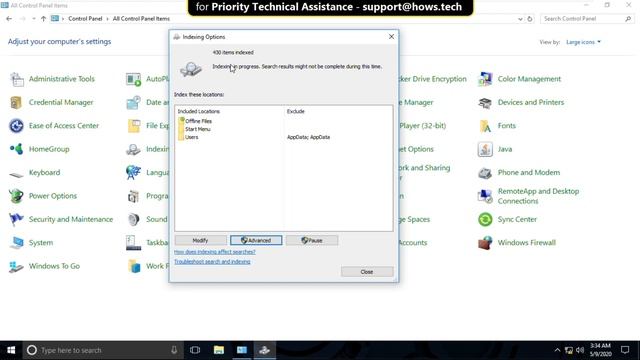
Task: Open Devices and Printers icon
Action: (x=485, y=102)
